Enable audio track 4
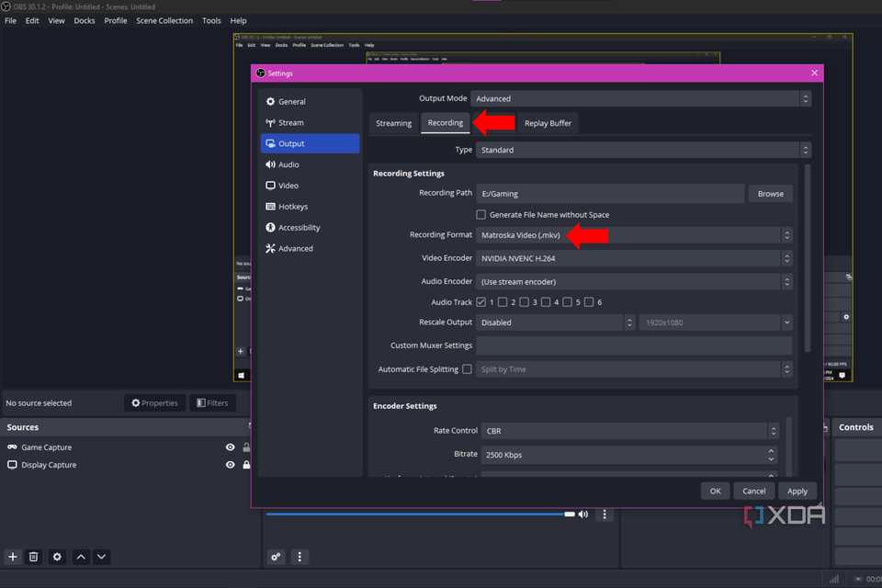The image size is (882, 588). click(546, 302)
